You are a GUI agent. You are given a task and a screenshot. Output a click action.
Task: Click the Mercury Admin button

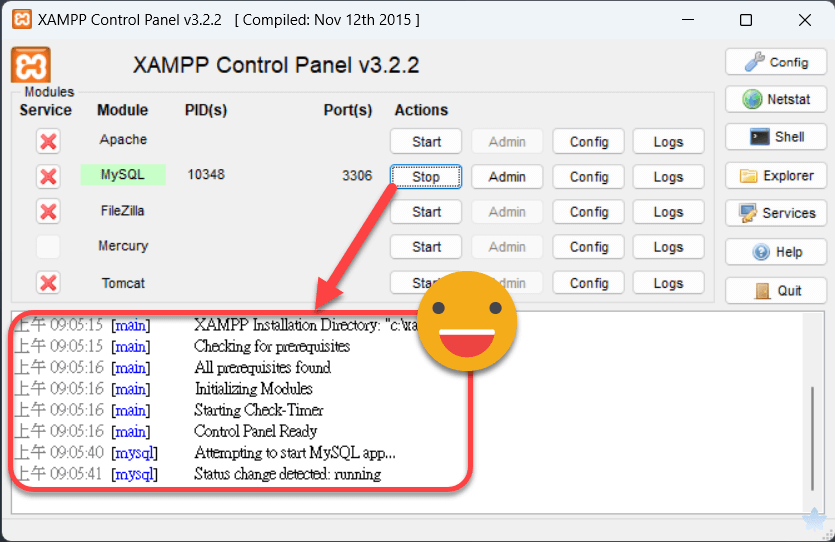pos(507,247)
